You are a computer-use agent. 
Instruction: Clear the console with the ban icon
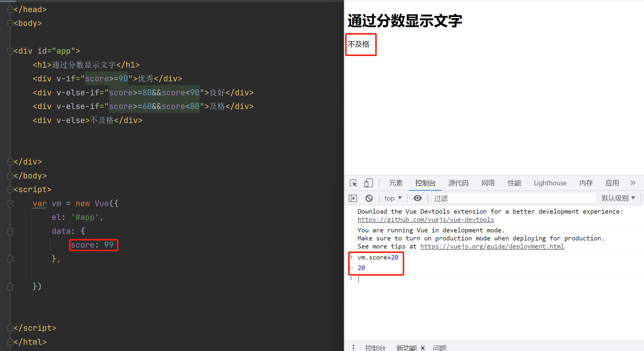[369, 198]
